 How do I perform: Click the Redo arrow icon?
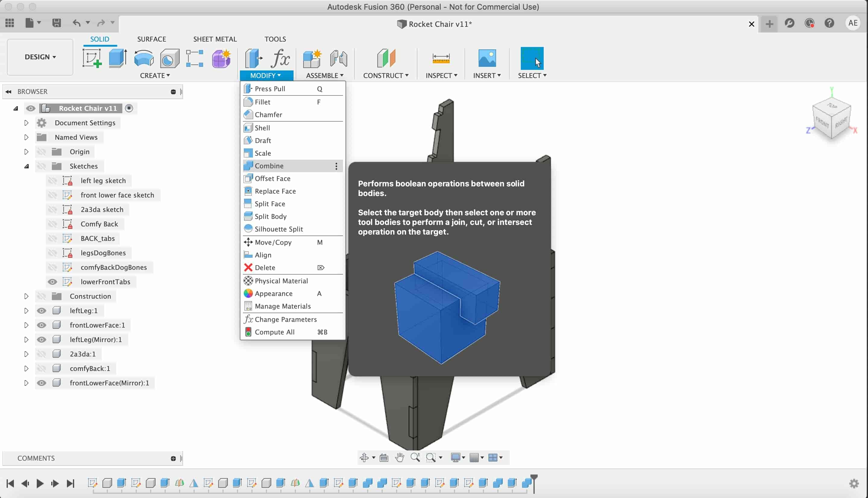pyautogui.click(x=101, y=23)
